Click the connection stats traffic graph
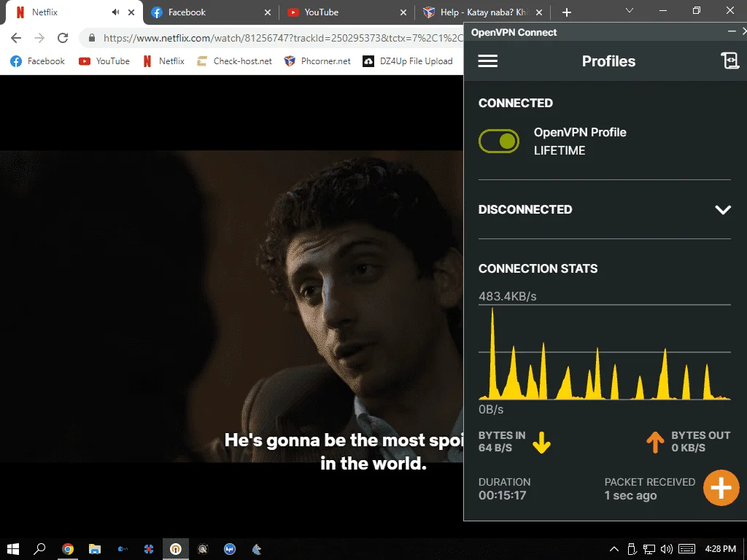The width and height of the screenshot is (747, 560). 605,353
